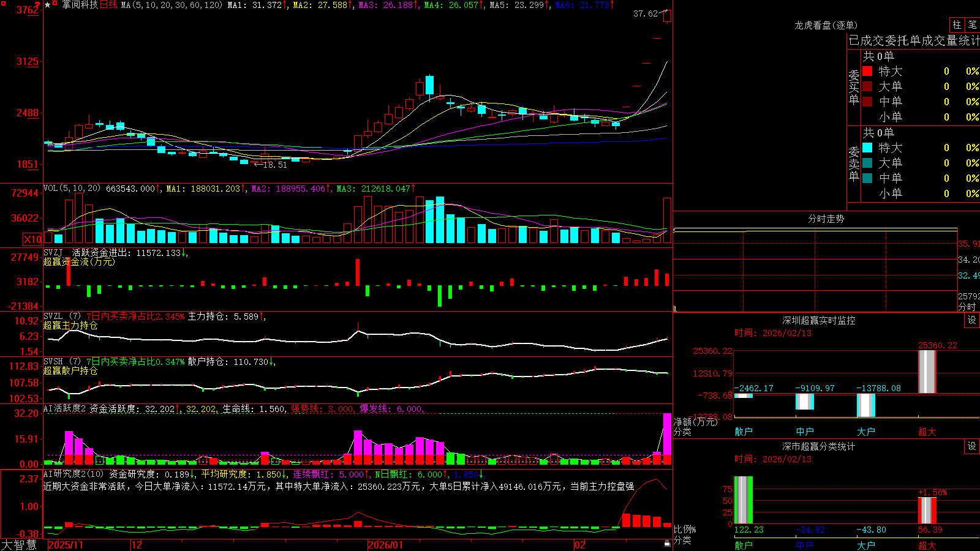Image resolution: width=980 pixels, height=551 pixels.
Task: Click the 掌阅科技 stock name
Action: click(x=80, y=5)
